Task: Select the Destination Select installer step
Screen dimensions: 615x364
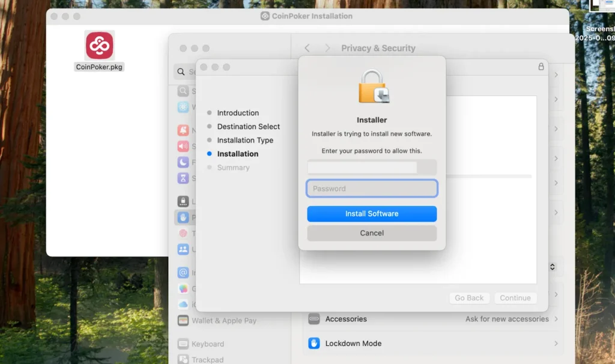Action: click(x=248, y=127)
